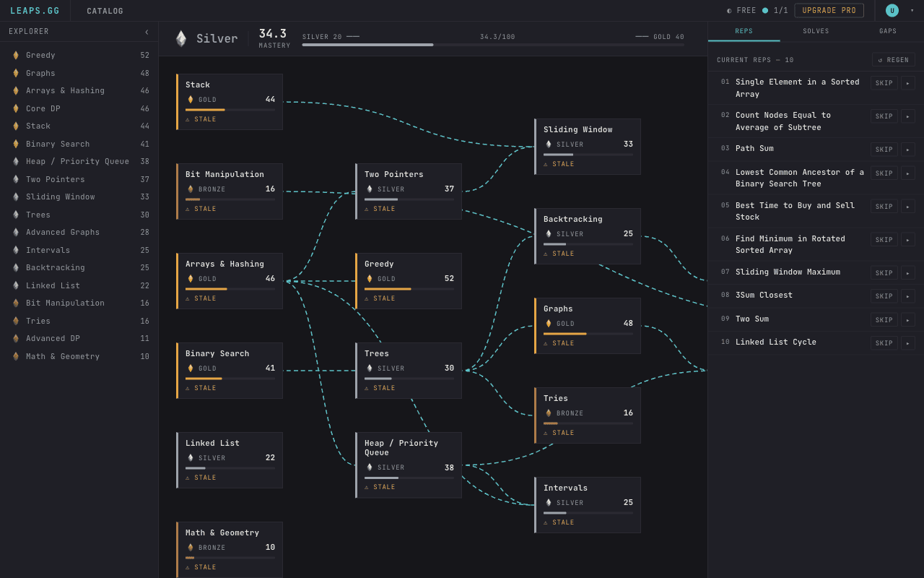The image size is (924, 578).
Task: Start the Path Sum rep arrow
Action: click(908, 150)
